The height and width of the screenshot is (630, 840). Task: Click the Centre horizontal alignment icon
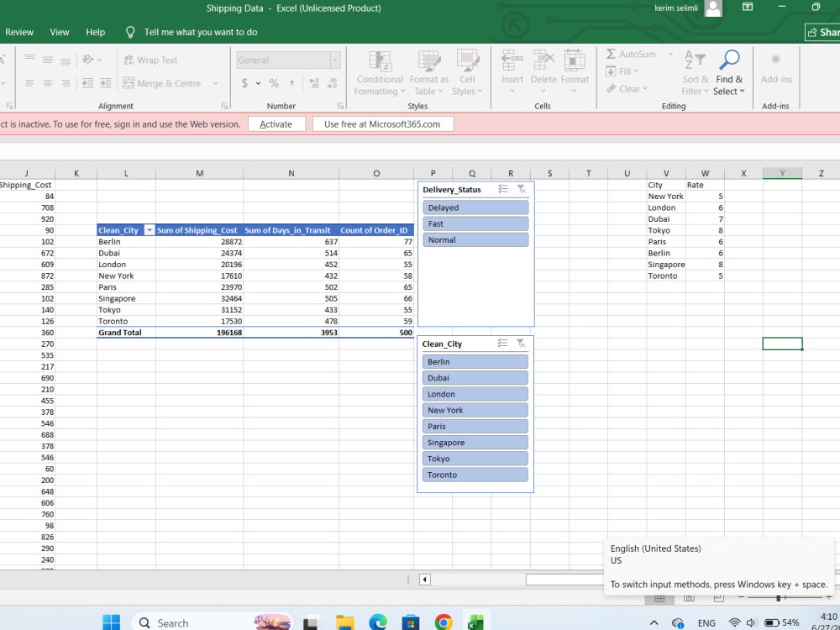click(x=48, y=83)
